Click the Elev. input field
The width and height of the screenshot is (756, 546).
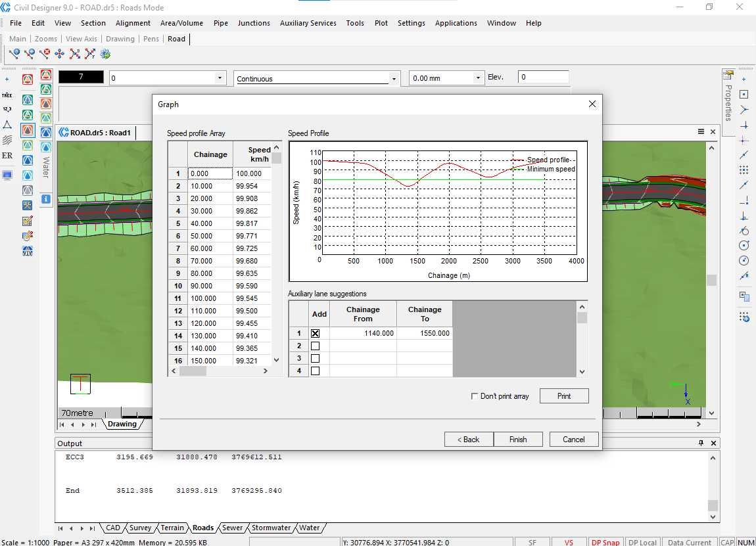point(544,77)
